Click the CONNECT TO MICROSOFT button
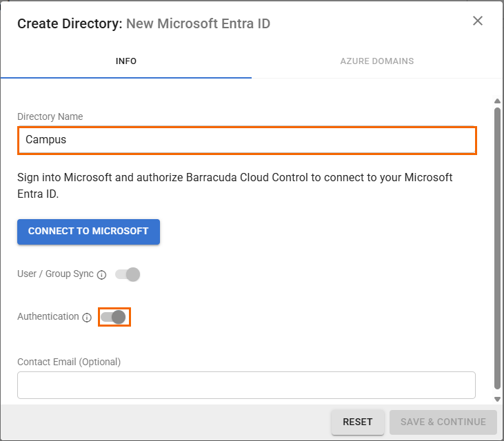Image resolution: width=504 pixels, height=441 pixels. (88, 232)
